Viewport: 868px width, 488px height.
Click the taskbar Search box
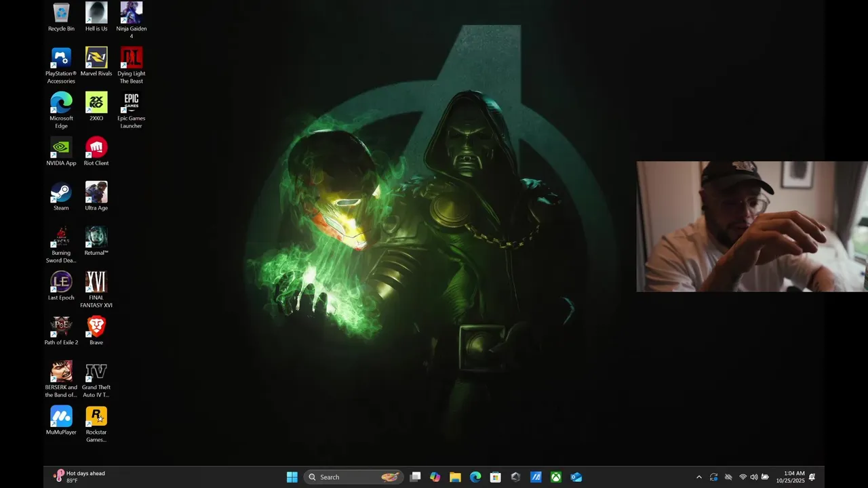pos(354,477)
